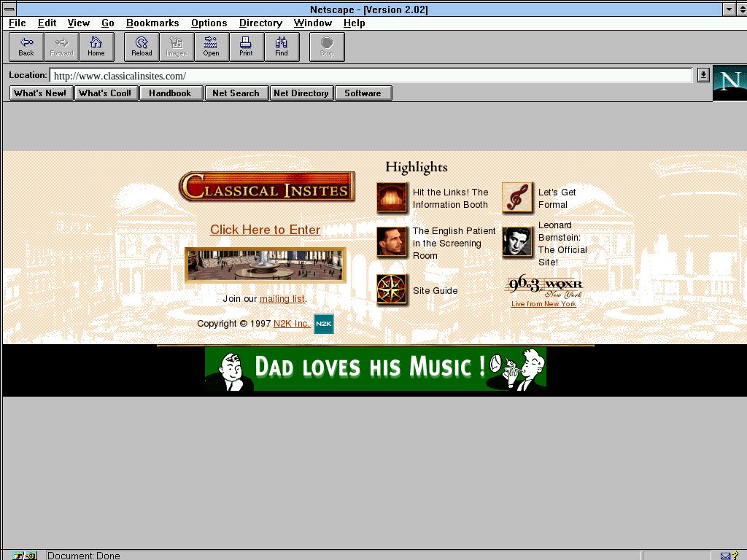Image resolution: width=747 pixels, height=560 pixels.
Task: Open the Options menu
Action: pos(209,23)
